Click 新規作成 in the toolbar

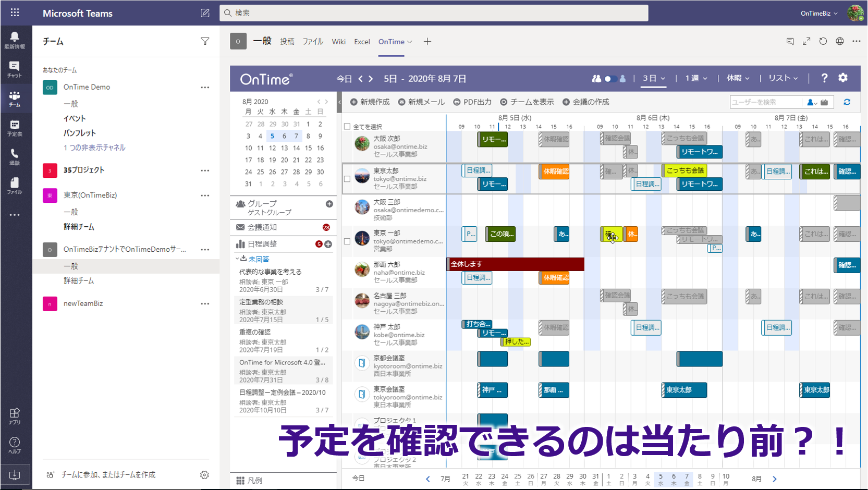tap(370, 102)
